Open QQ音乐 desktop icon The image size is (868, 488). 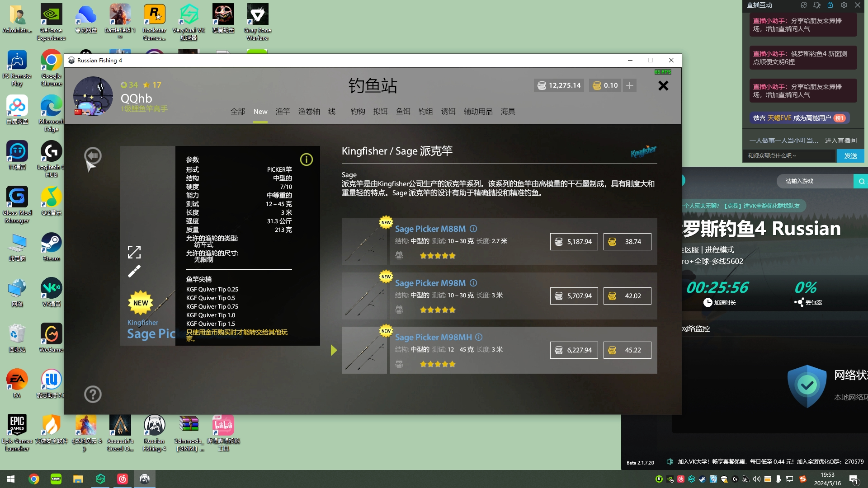[51, 201]
